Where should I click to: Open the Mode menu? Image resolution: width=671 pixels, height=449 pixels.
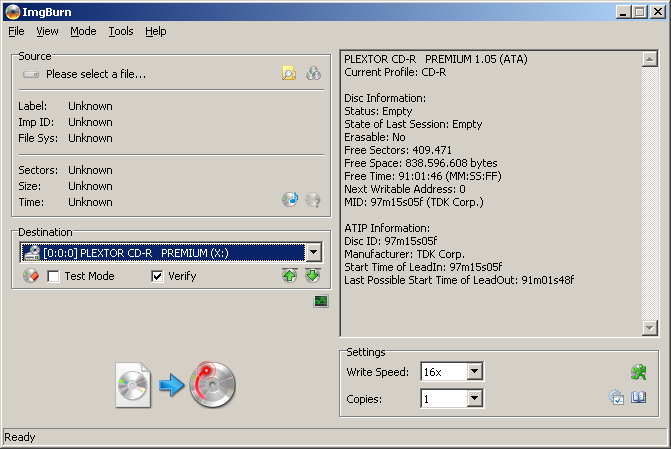[83, 31]
